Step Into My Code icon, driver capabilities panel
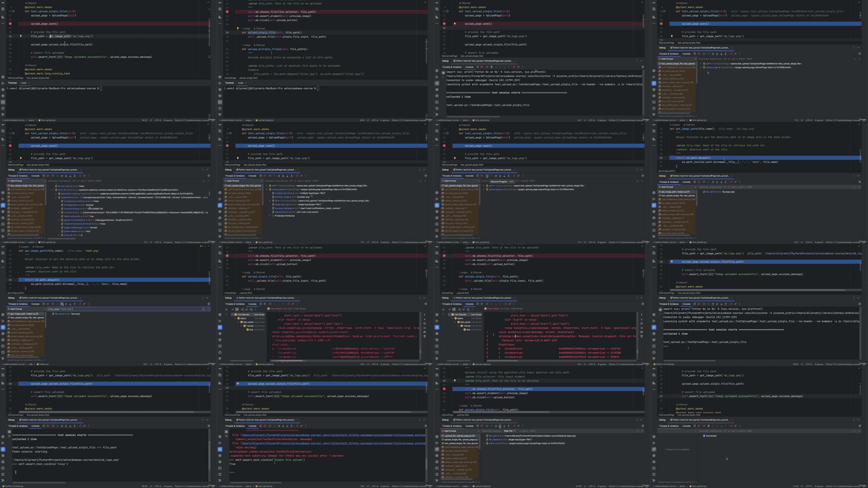This screenshot has height=488, width=868. coord(71,176)
